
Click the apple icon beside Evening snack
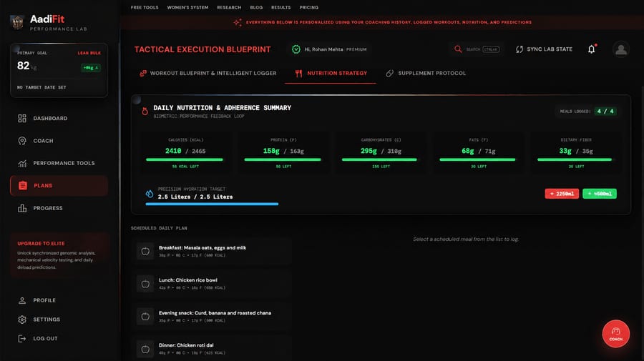(145, 316)
